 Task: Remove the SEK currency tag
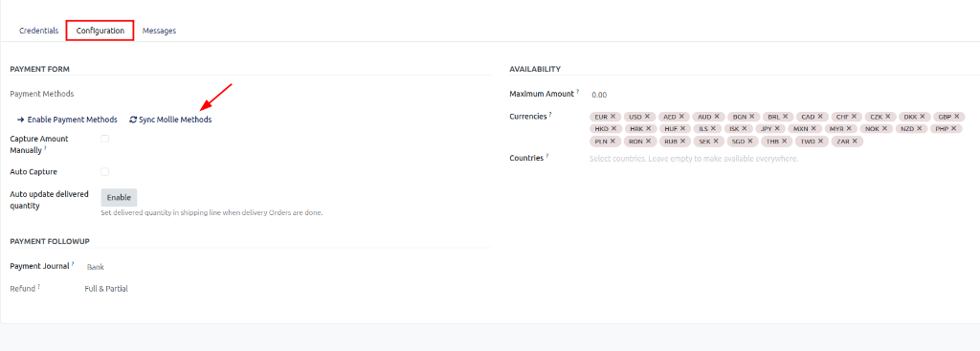pos(716,142)
